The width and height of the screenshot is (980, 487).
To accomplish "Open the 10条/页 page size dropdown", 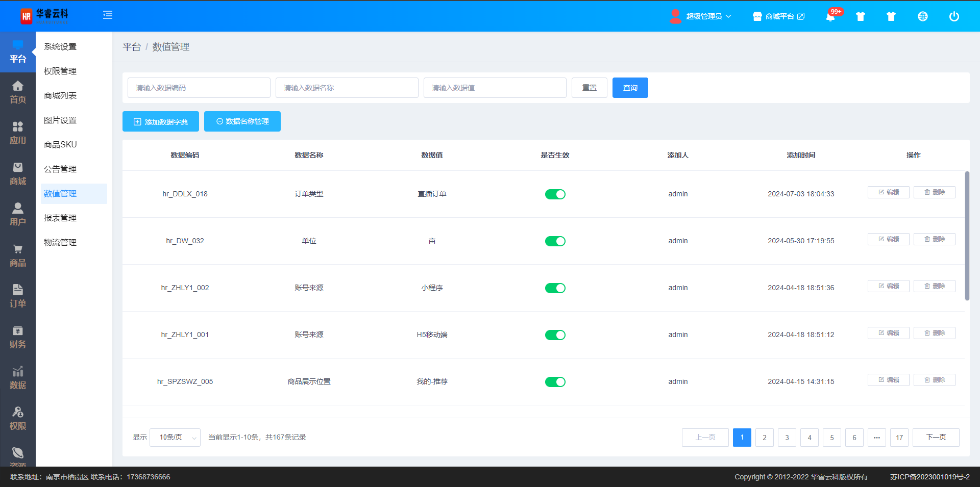I will [175, 438].
